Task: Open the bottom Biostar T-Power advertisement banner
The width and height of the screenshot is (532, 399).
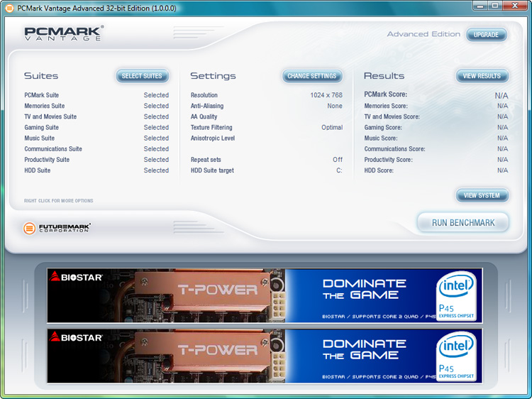Action: 265,356
